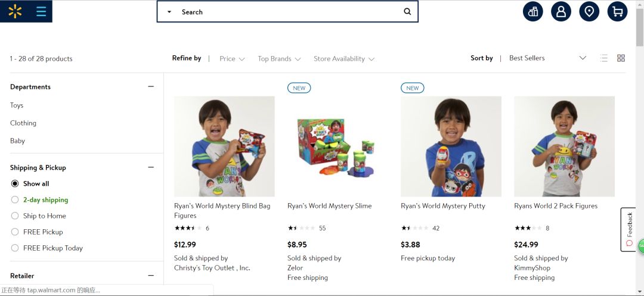Select the Toys department
Screen dimensions: 644x296
coord(17,105)
